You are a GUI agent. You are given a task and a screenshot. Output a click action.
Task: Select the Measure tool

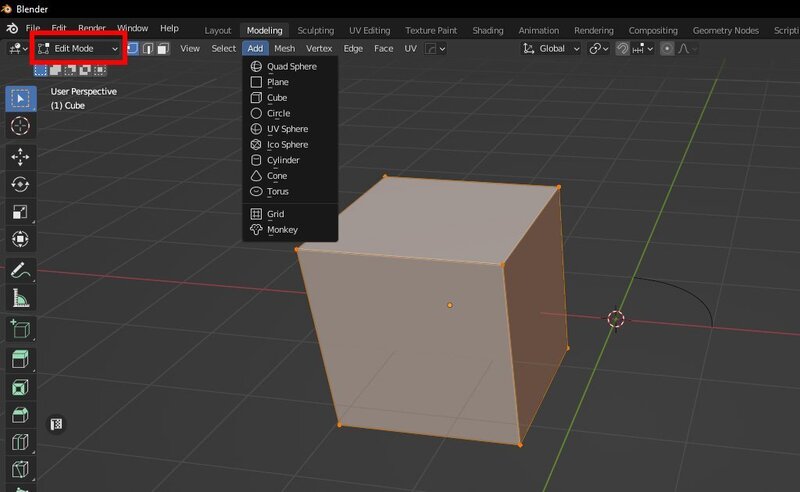[x=20, y=297]
